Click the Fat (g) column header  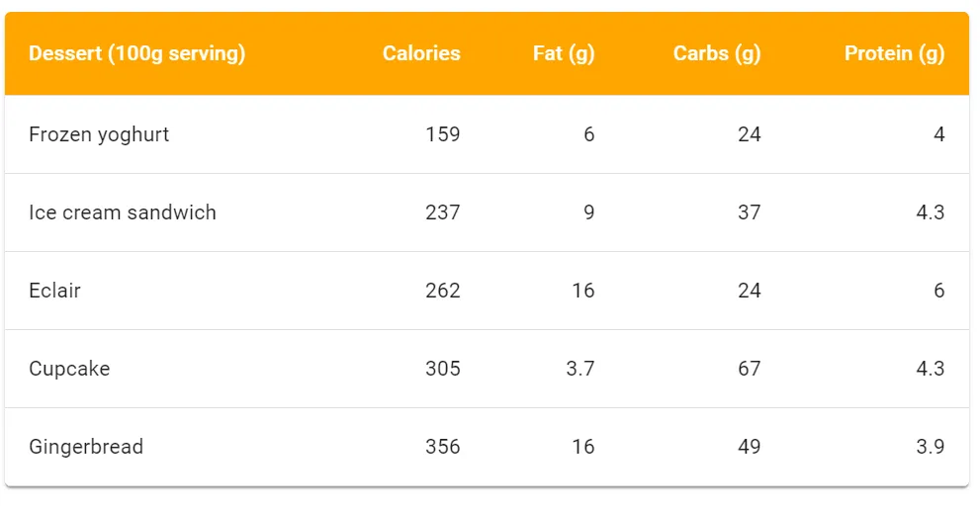(x=564, y=53)
